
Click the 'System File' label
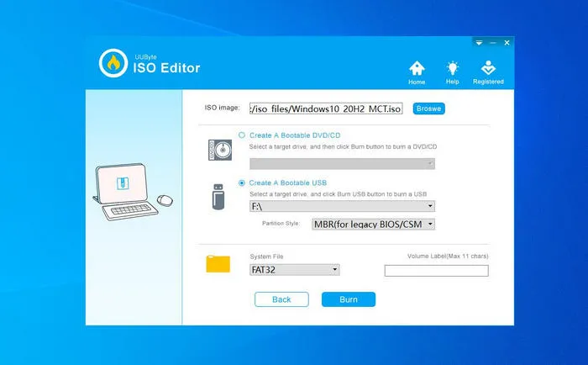tap(266, 257)
